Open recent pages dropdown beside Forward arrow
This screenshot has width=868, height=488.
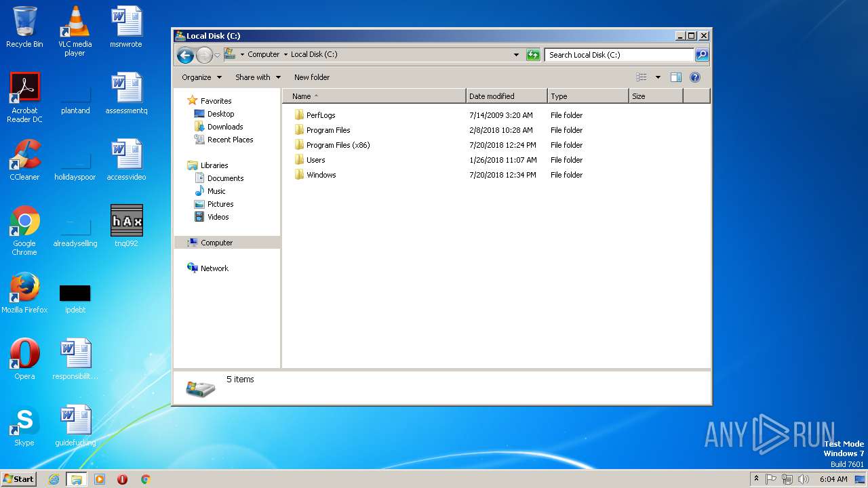click(217, 55)
